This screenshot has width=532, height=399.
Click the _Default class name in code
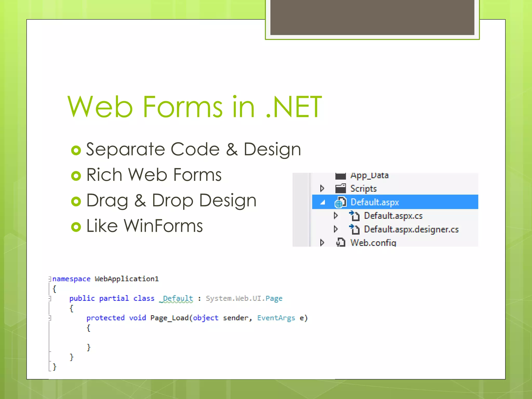176,298
